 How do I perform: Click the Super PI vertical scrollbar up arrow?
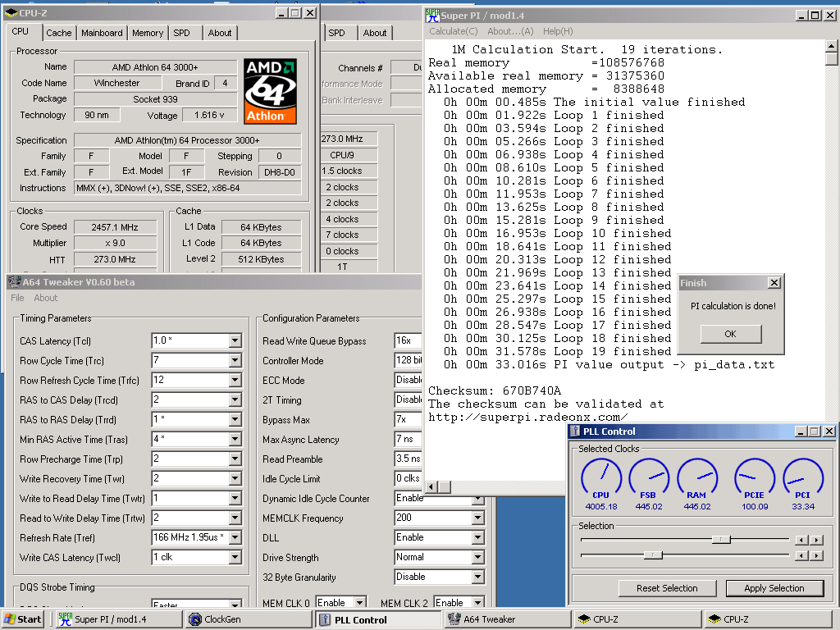(x=832, y=46)
